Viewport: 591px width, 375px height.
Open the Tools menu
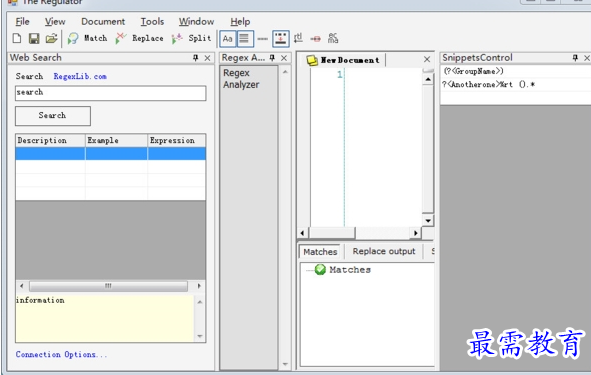[152, 21]
